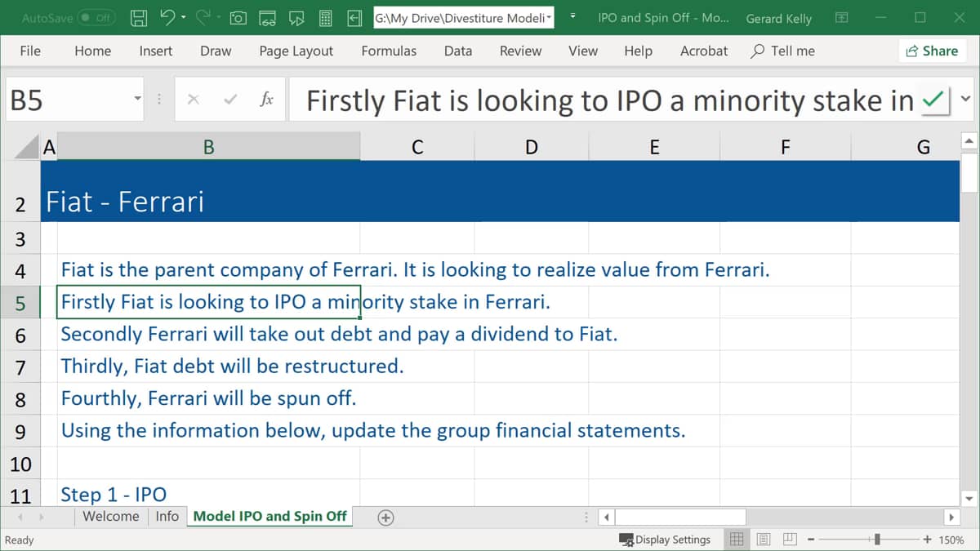The width and height of the screenshot is (980, 551).
Task: Switch to Normal view icon
Action: [x=737, y=540]
